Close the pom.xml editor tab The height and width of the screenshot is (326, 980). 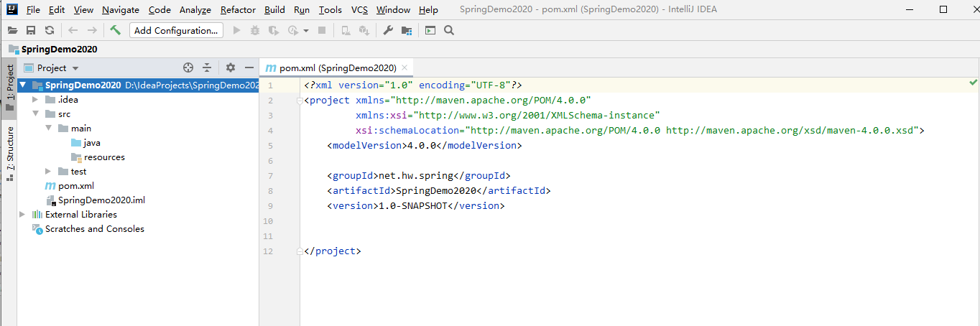[x=405, y=67]
